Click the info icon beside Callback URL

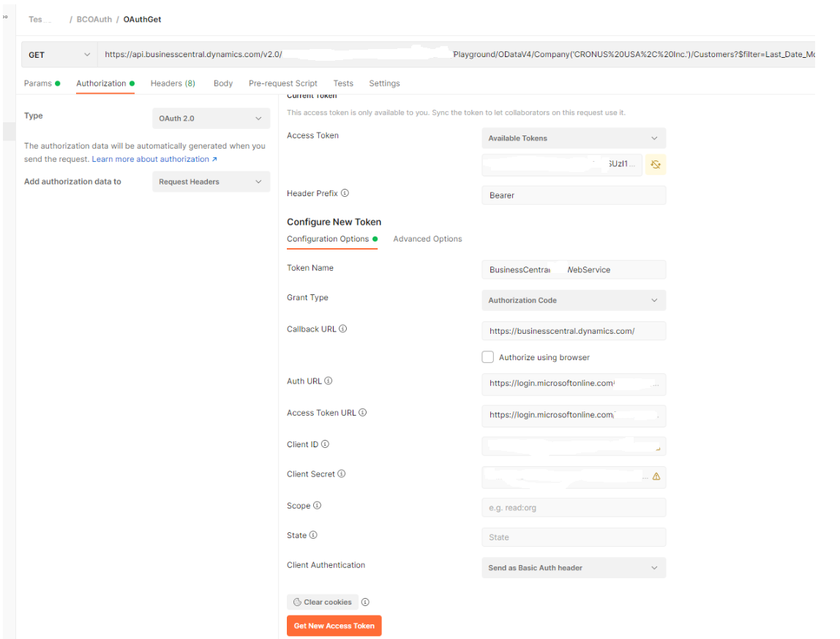tap(343, 329)
